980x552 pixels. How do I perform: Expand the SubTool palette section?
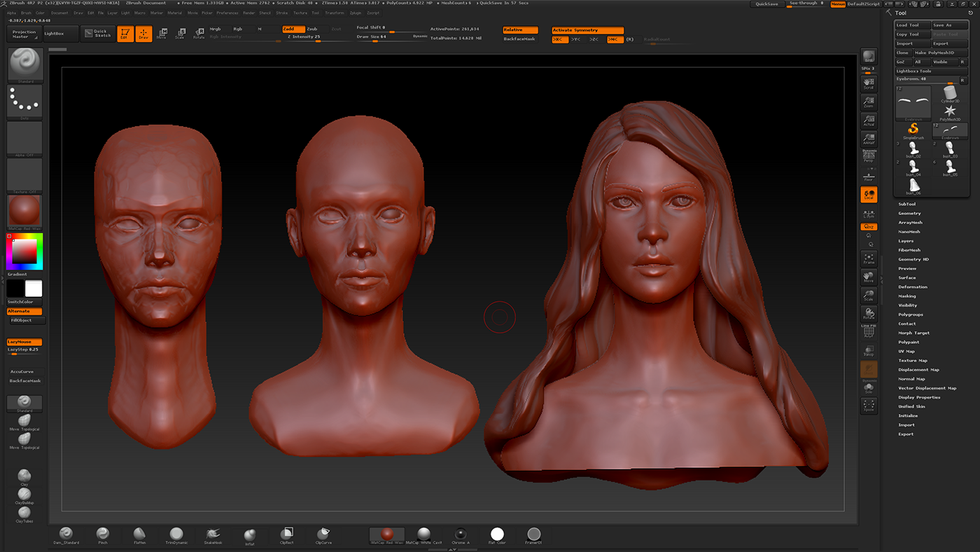click(x=906, y=205)
